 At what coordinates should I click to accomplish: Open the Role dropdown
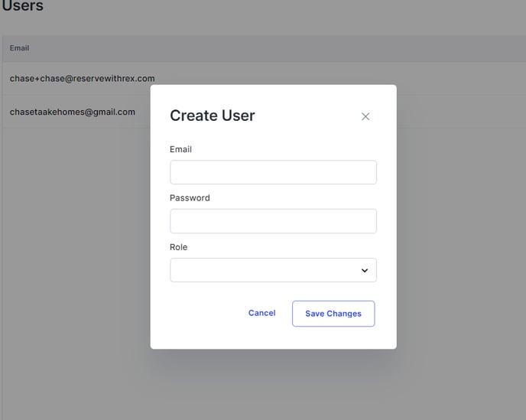(273, 270)
